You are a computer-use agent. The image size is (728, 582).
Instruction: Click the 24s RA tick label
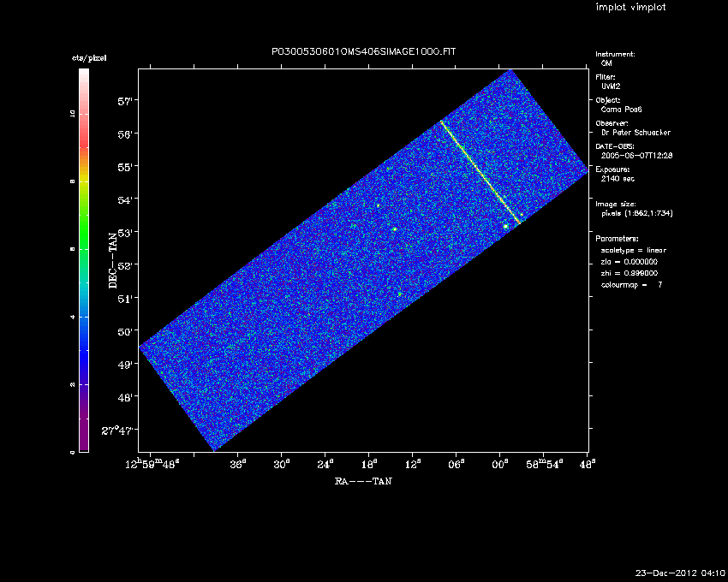[x=325, y=464]
